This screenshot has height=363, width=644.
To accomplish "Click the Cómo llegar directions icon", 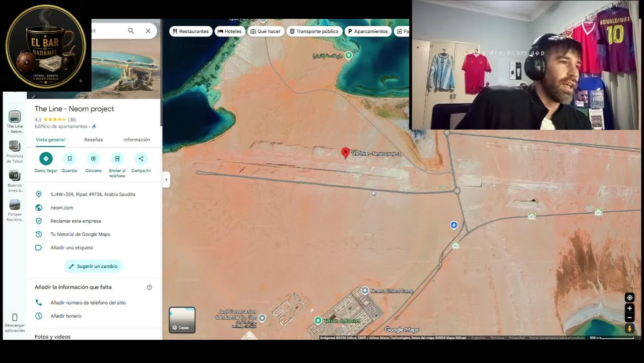I will click(46, 159).
